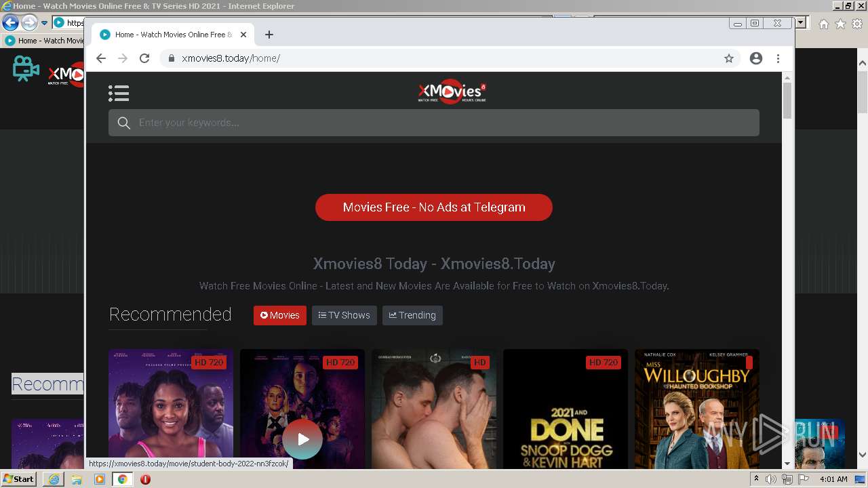Open the third movie poster marked HD
Image resolution: width=868 pixels, height=488 pixels.
click(434, 409)
